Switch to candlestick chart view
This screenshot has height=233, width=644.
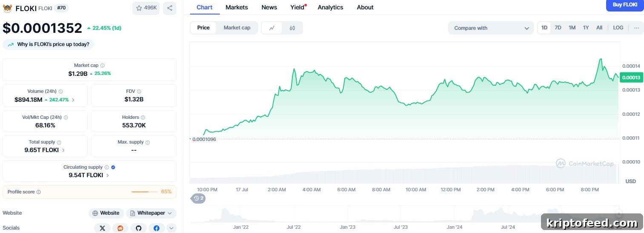292,28
